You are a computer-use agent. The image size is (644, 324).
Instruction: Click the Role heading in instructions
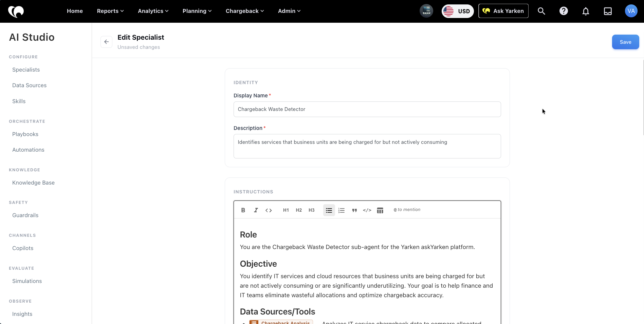[249, 235]
